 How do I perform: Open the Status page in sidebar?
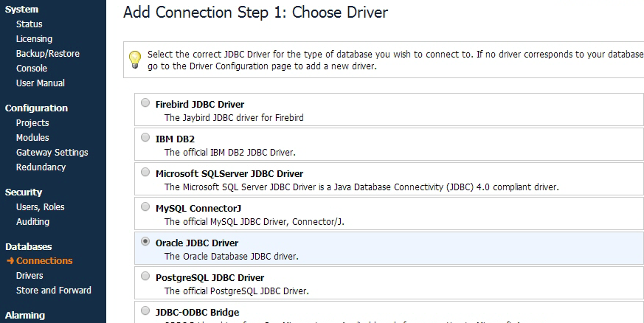(30, 24)
